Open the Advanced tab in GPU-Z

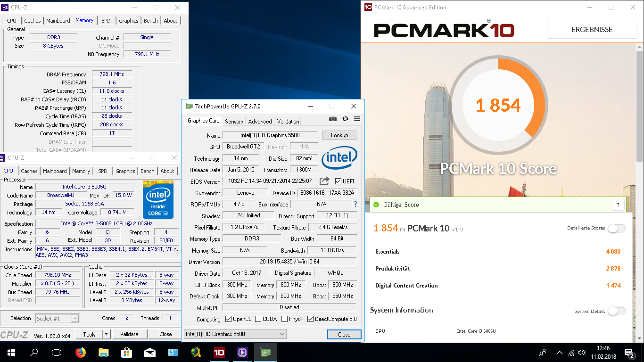(x=260, y=121)
